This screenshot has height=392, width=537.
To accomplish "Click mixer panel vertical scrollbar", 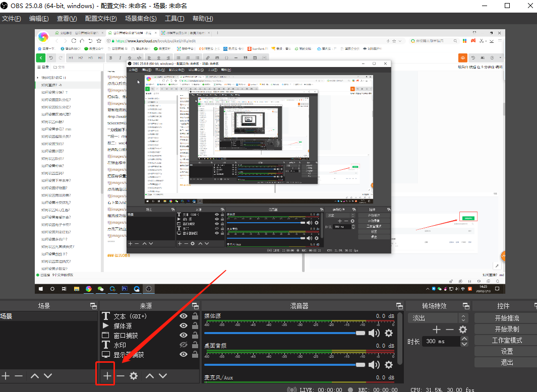I will [x=399, y=338].
